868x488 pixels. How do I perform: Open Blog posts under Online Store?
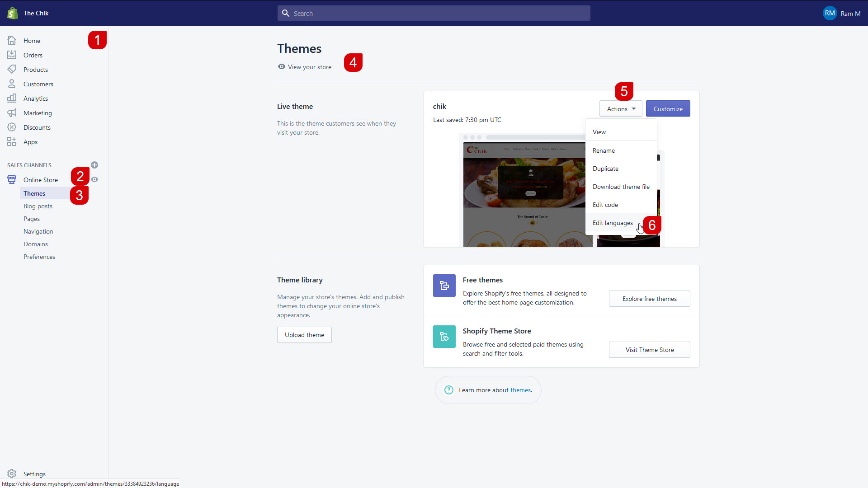click(x=38, y=206)
